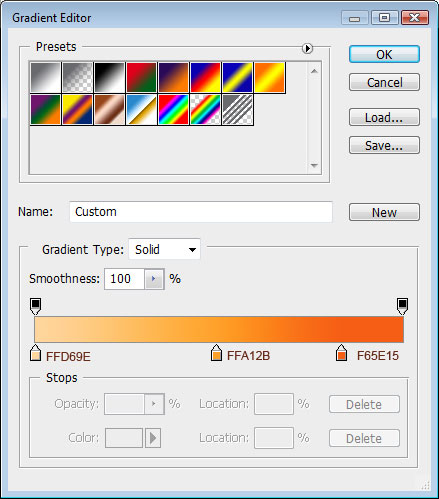
Task: Click OK to confirm the gradient
Action: pyautogui.click(x=384, y=54)
